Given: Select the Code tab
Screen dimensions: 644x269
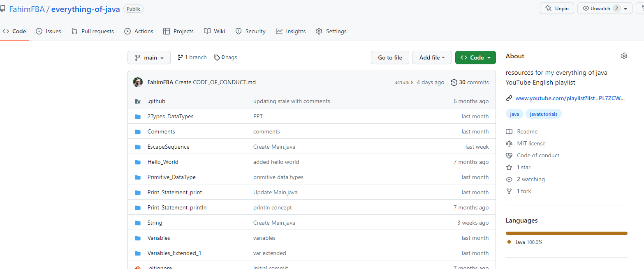Looking at the screenshot, I should [x=14, y=31].
